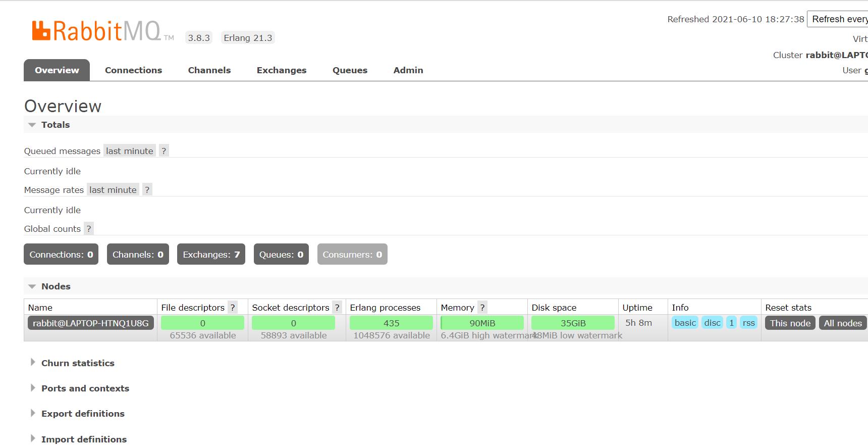
Task: Click the rss info tag
Action: (748, 322)
